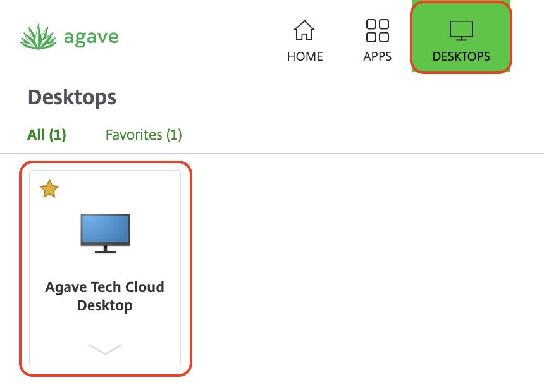The width and height of the screenshot is (544, 392).
Task: Click the monitor icon in Desktops nav
Action: tap(461, 30)
